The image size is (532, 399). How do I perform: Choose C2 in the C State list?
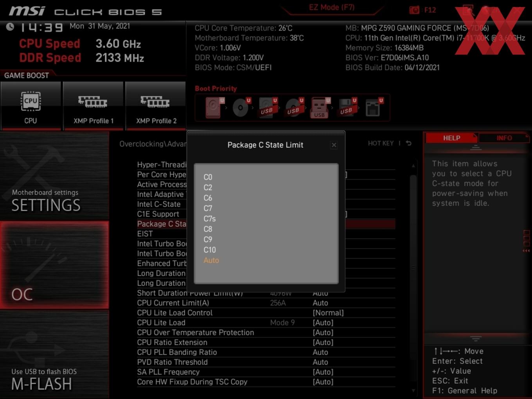208,187
